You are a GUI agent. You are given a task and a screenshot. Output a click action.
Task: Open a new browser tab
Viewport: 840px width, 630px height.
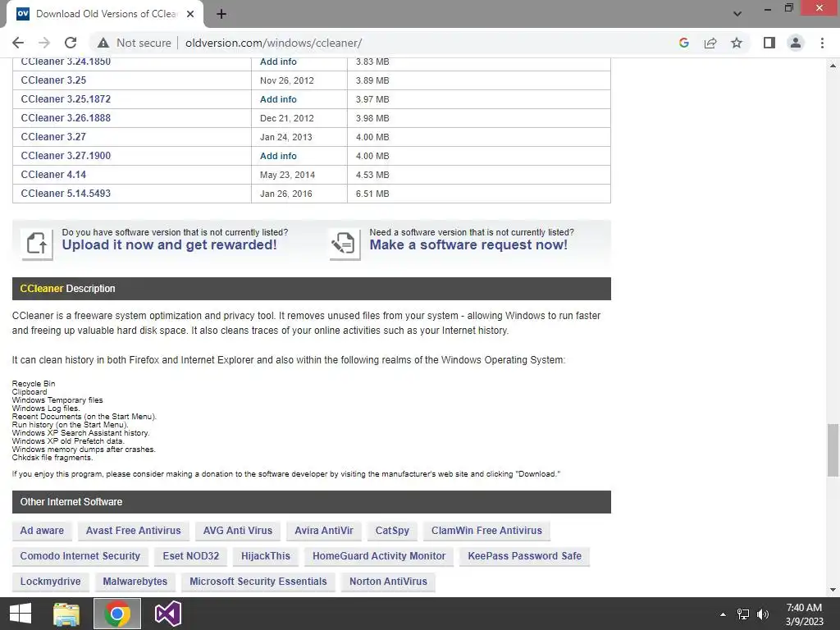(221, 14)
